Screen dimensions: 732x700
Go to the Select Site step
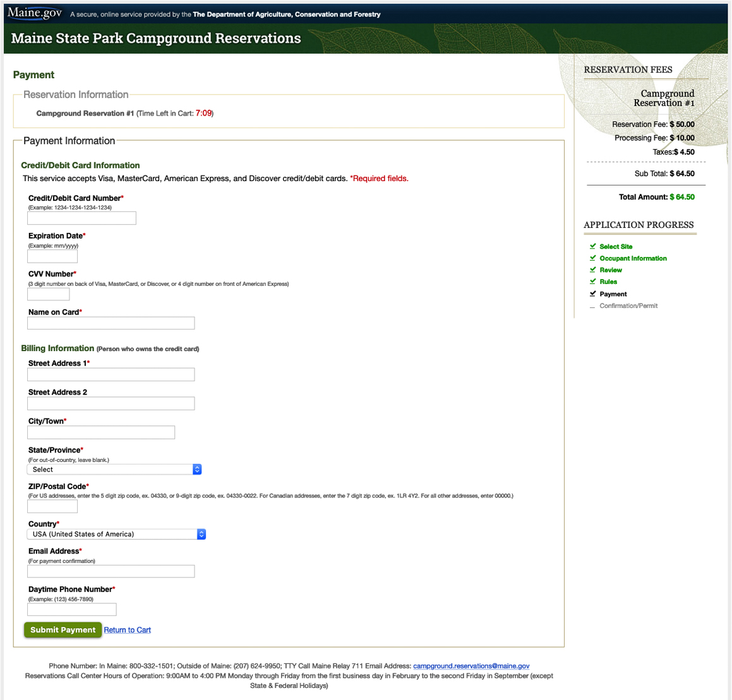pyautogui.click(x=616, y=246)
